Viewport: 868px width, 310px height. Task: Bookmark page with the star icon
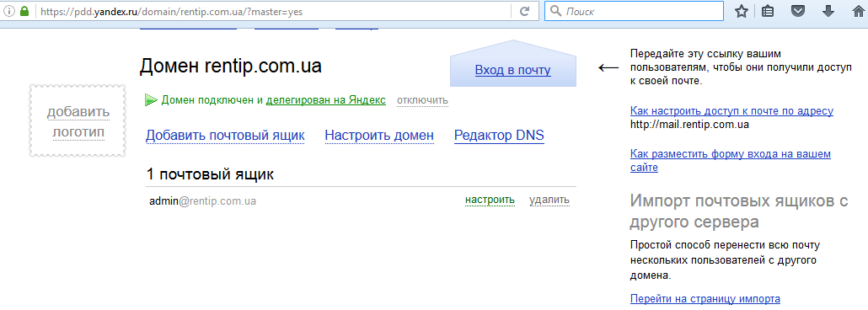pyautogui.click(x=742, y=12)
